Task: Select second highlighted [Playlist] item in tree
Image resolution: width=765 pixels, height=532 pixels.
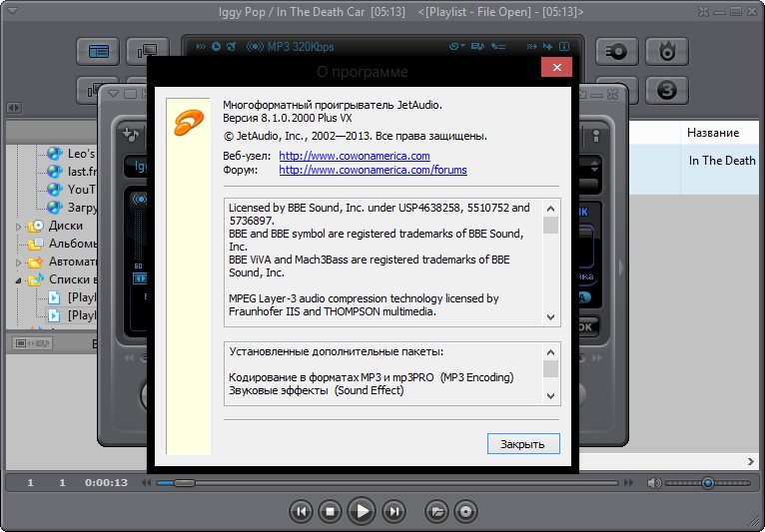Action: click(x=72, y=315)
